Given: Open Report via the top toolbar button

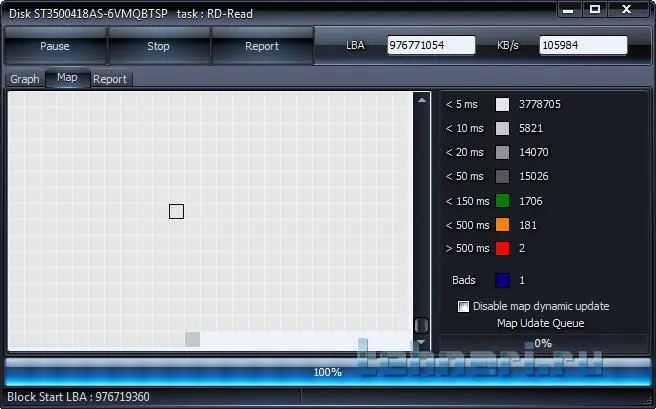Looking at the screenshot, I should [x=262, y=46].
